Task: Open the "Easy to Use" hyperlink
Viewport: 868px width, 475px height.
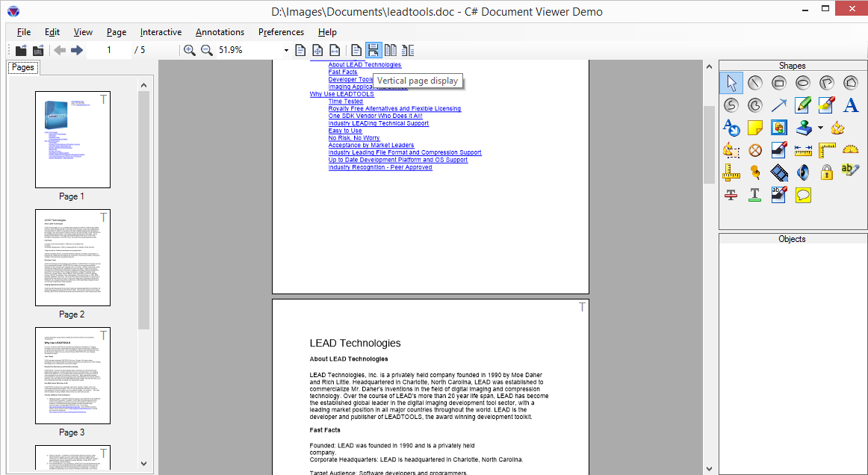Action: click(345, 131)
